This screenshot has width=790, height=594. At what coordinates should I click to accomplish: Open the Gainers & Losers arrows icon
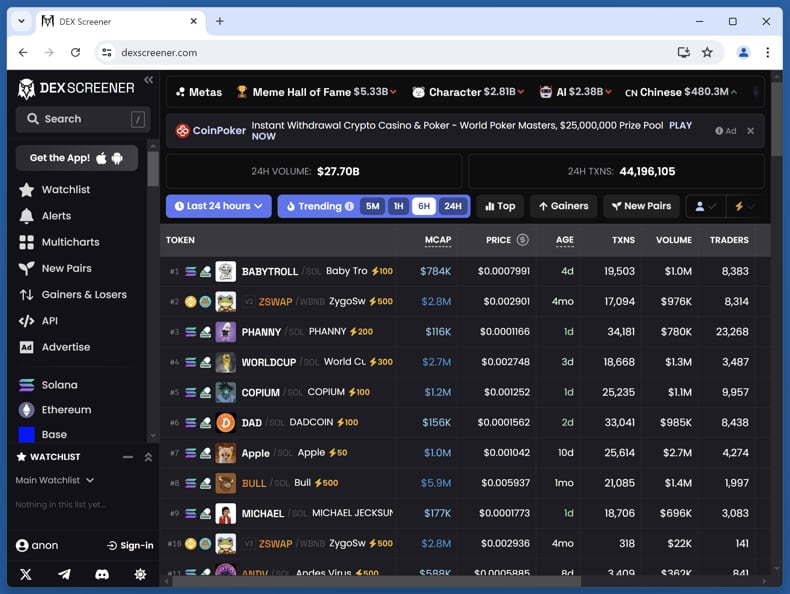click(x=26, y=295)
